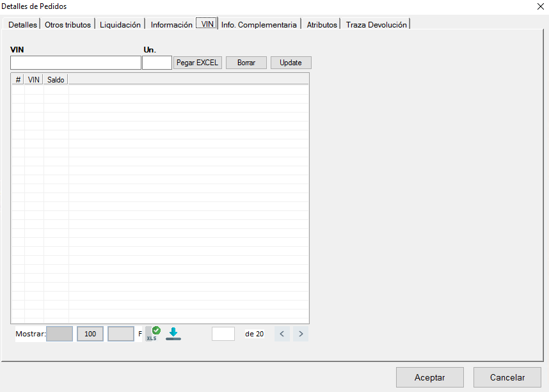Go to the next page arrow
The height and width of the screenshot is (392, 549).
301,334
